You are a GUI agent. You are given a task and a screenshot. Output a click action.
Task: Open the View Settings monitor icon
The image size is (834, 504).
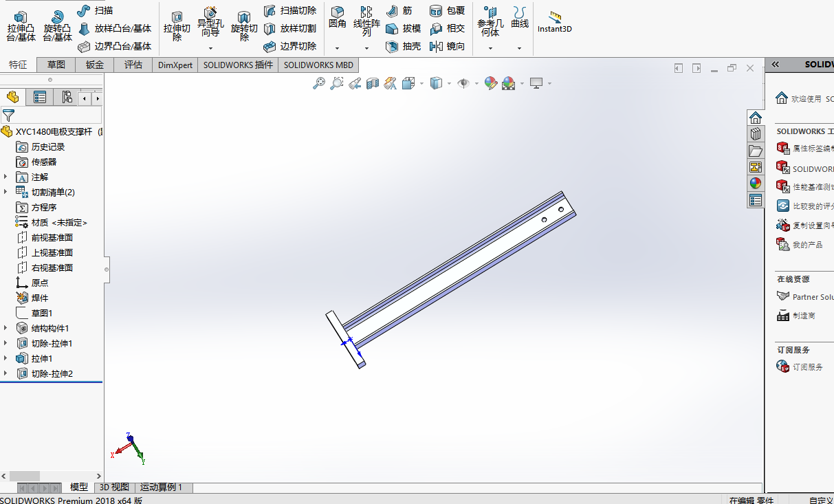536,83
